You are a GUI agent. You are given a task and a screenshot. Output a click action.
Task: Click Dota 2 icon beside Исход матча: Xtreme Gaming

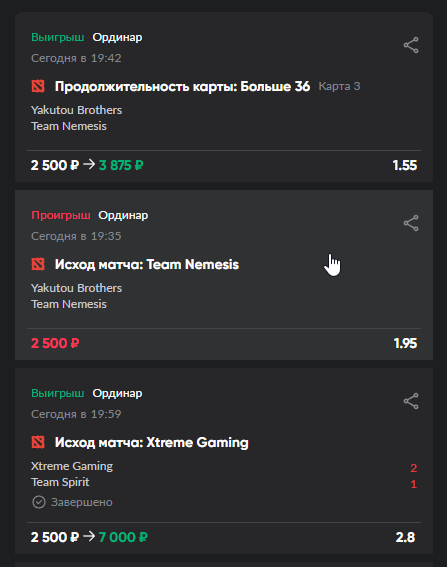tap(38, 442)
